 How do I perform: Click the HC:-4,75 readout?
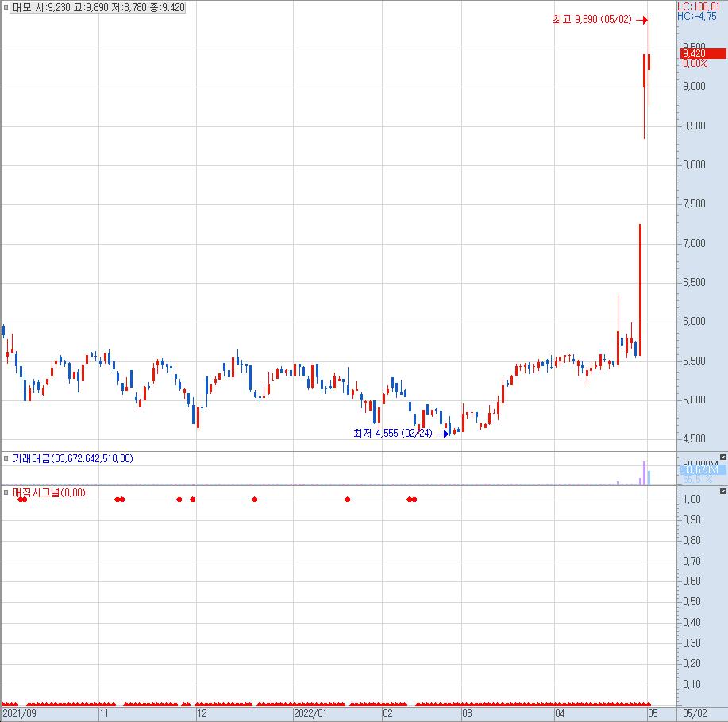coord(696,16)
